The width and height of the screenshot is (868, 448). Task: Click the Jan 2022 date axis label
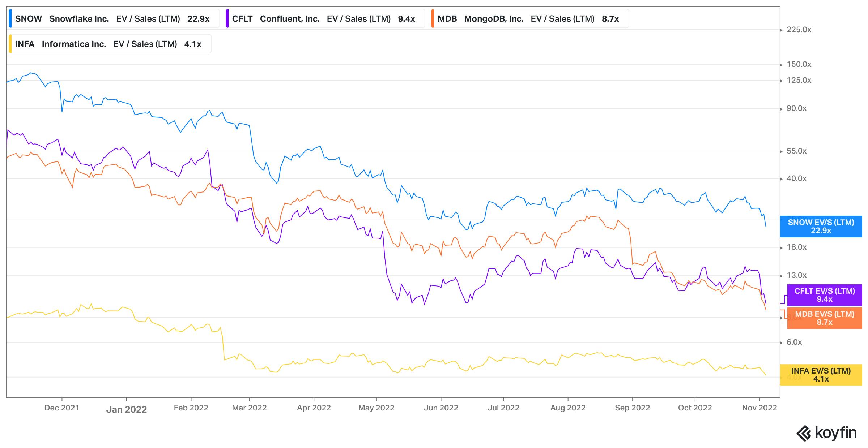click(127, 409)
